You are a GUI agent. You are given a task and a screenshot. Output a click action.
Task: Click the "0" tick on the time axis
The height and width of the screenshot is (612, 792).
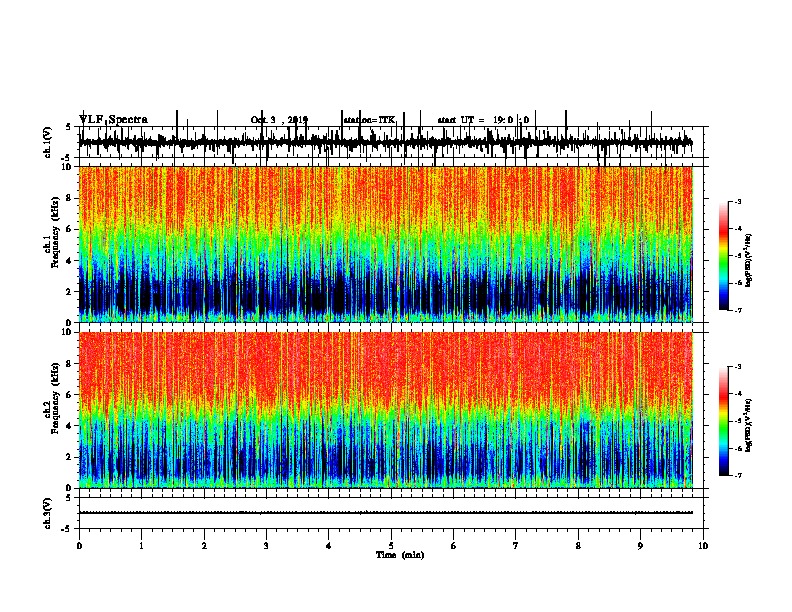pos(79,546)
